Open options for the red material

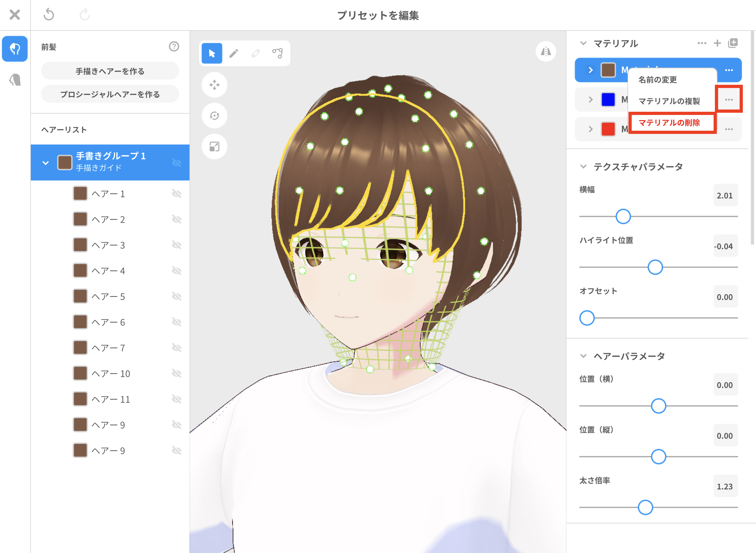(729, 129)
